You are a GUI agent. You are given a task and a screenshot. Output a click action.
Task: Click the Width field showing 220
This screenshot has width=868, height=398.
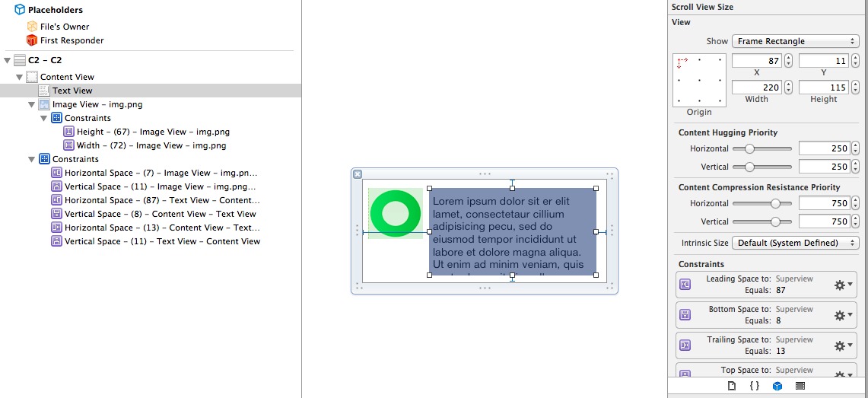[x=757, y=87]
